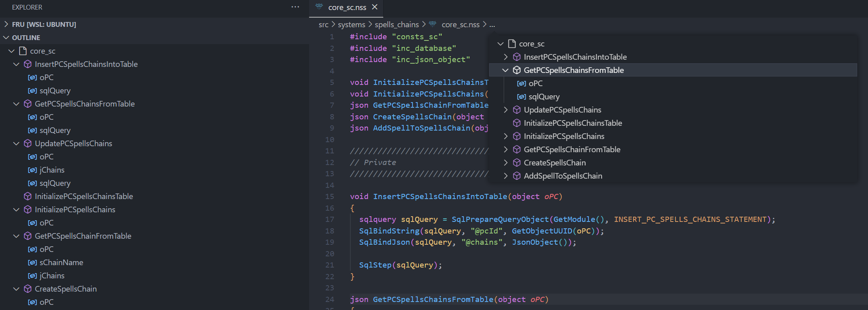Expand InsertPCSpellsChainsIntoTable in breadcrumb dropdown
The width and height of the screenshot is (868, 310).
[506, 57]
